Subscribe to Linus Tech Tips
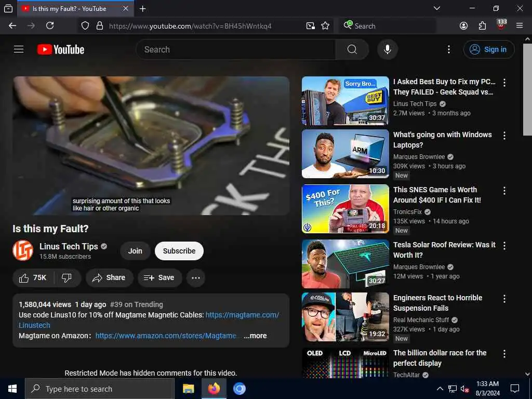The width and height of the screenshot is (532, 399). pos(179,251)
